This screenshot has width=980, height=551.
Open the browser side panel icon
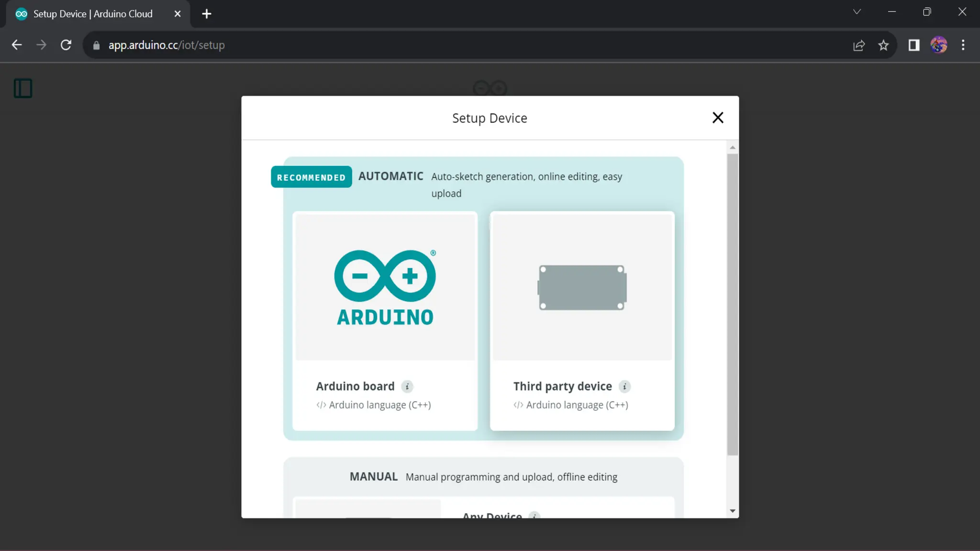(914, 45)
